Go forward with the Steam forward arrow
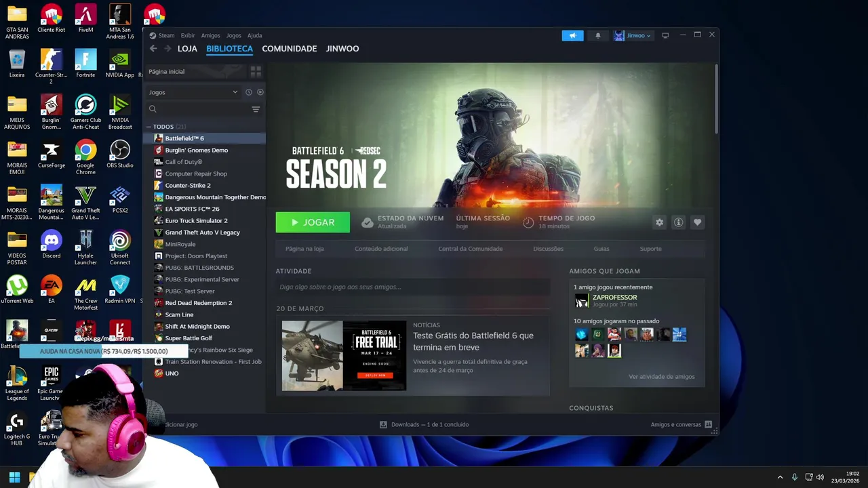868x488 pixels. tap(168, 48)
